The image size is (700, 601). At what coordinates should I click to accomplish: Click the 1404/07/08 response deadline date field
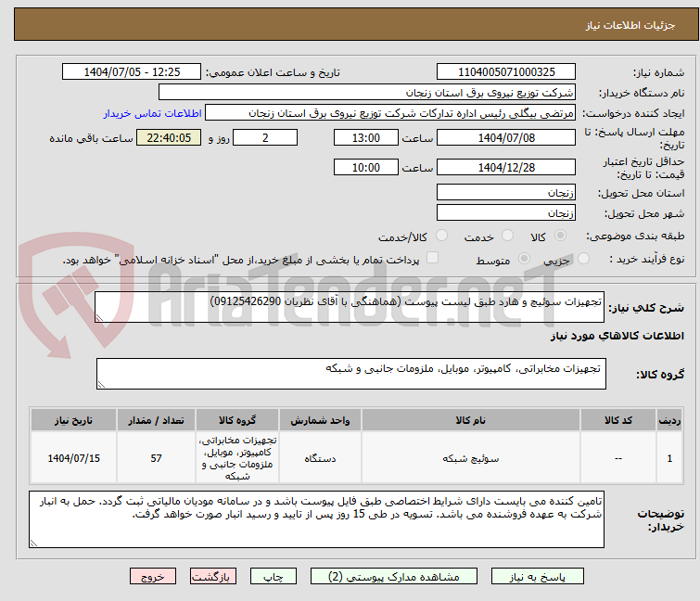505,138
